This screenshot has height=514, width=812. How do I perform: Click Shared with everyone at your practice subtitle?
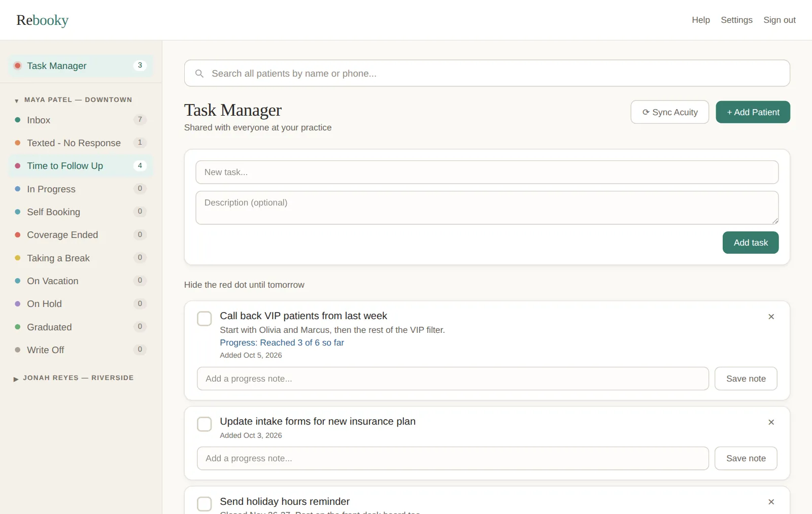[258, 128]
